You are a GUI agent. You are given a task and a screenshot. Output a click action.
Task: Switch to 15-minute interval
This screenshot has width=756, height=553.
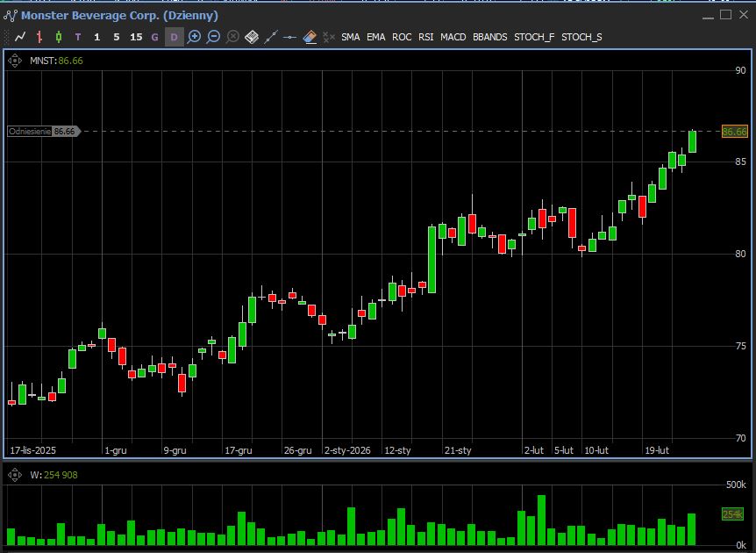pos(136,37)
